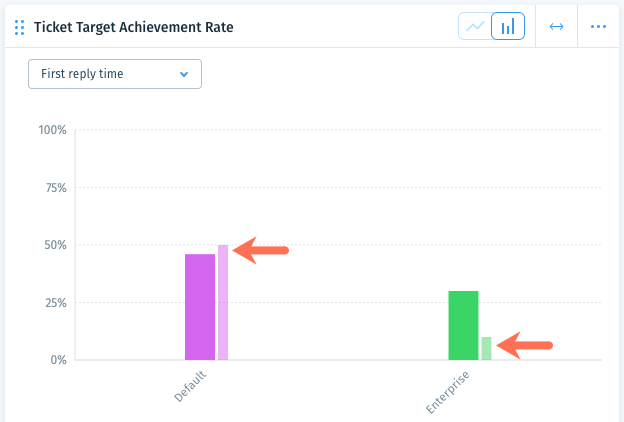Click the Default axis label
The image size is (624, 422).
[x=190, y=386]
